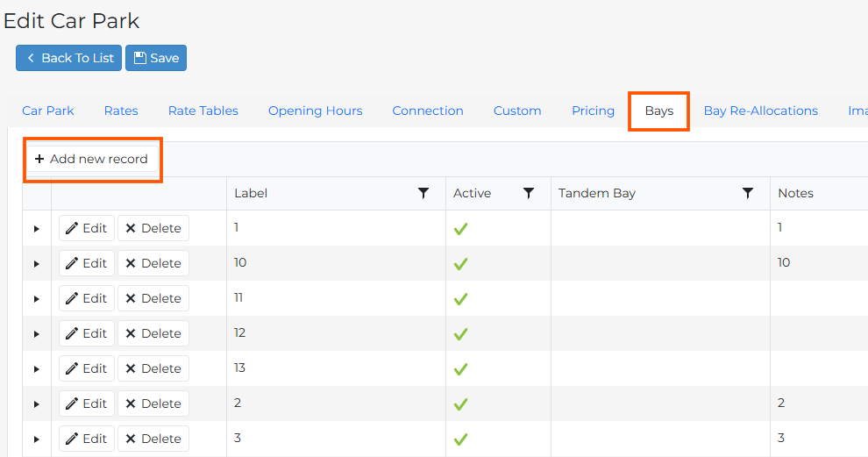Edit the bay labeled 13

[x=87, y=368]
